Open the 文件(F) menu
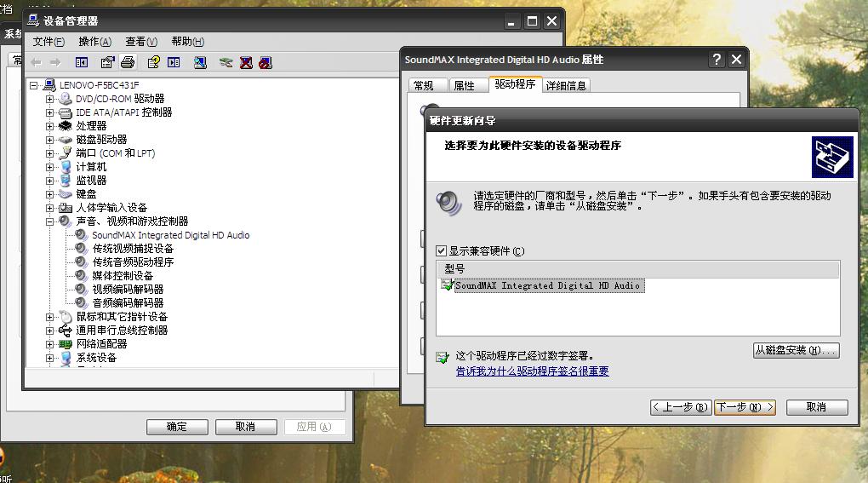Viewport: 868px width, 483px height. click(x=49, y=42)
